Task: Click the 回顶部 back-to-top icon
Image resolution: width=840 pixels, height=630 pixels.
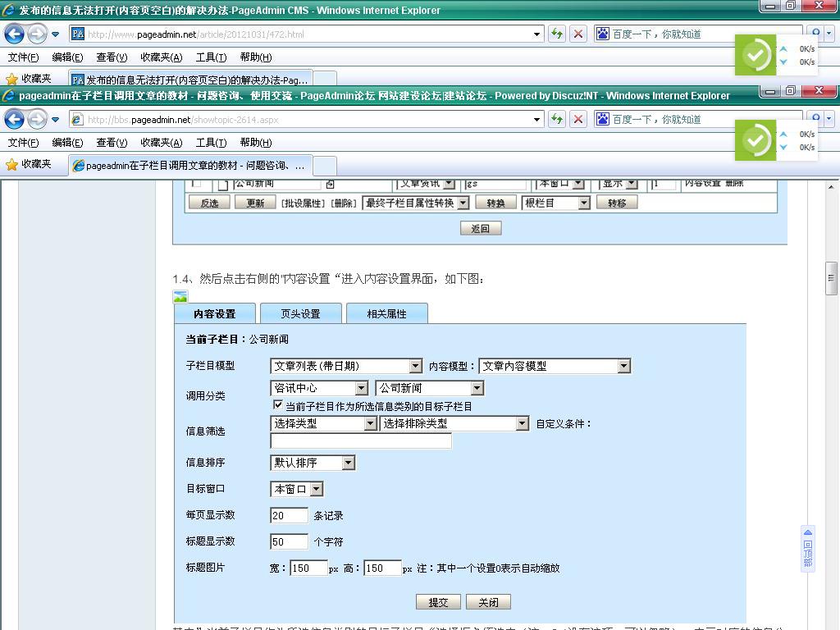Action: (x=807, y=548)
